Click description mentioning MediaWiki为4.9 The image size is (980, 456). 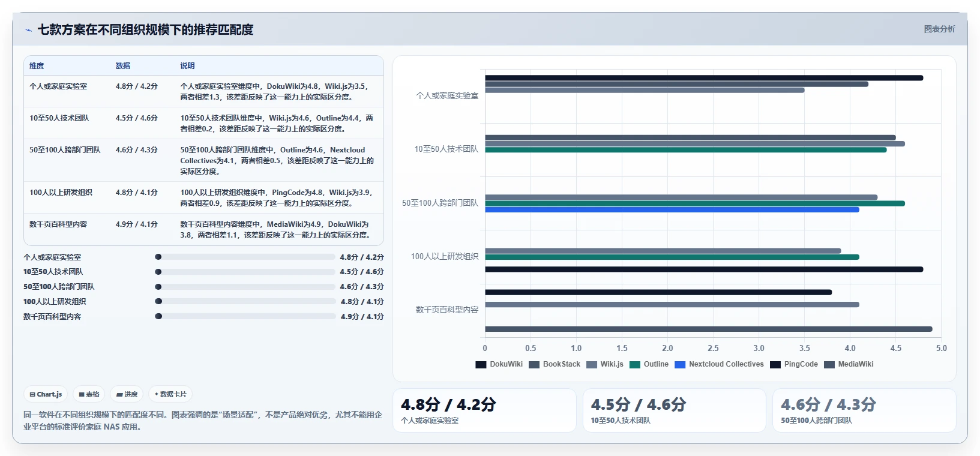(276, 230)
